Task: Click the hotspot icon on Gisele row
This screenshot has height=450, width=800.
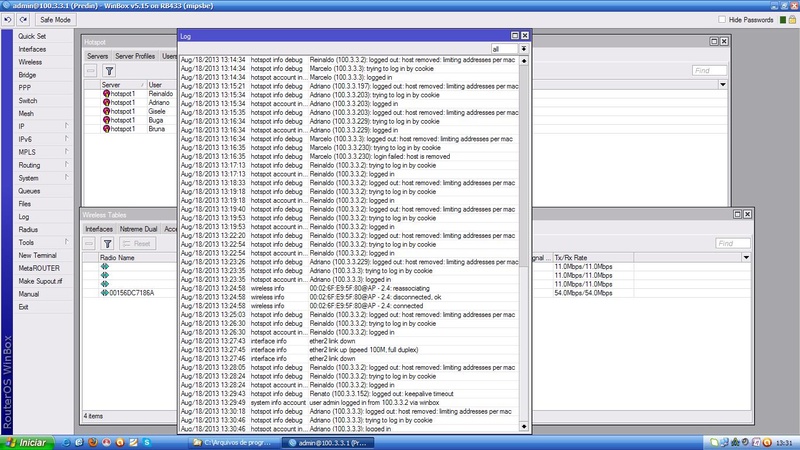Action: tap(106, 111)
